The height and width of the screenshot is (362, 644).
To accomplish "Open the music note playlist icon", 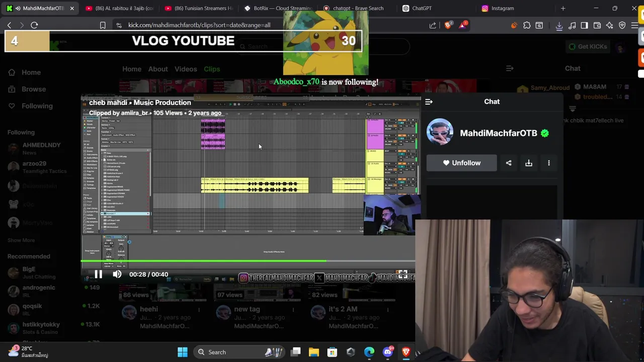I will [x=572, y=25].
